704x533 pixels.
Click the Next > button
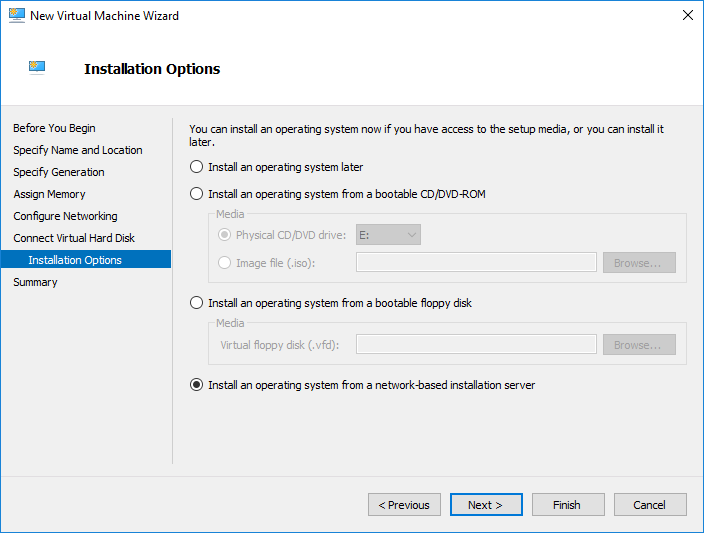[486, 505]
